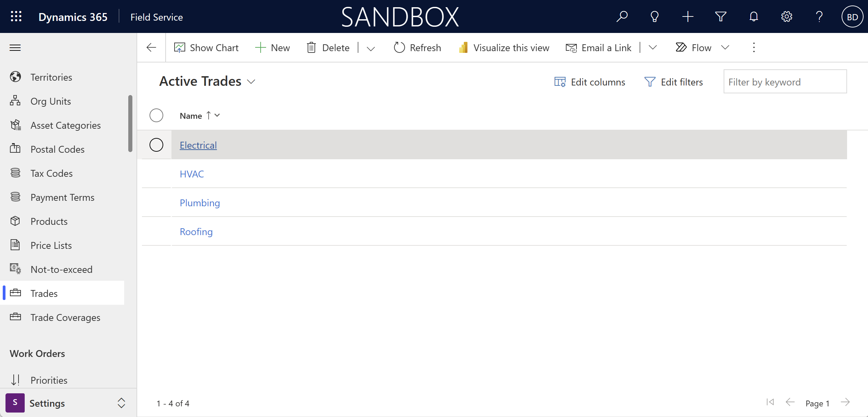868x417 pixels.
Task: Click the Visualize this view icon
Action: (x=464, y=47)
